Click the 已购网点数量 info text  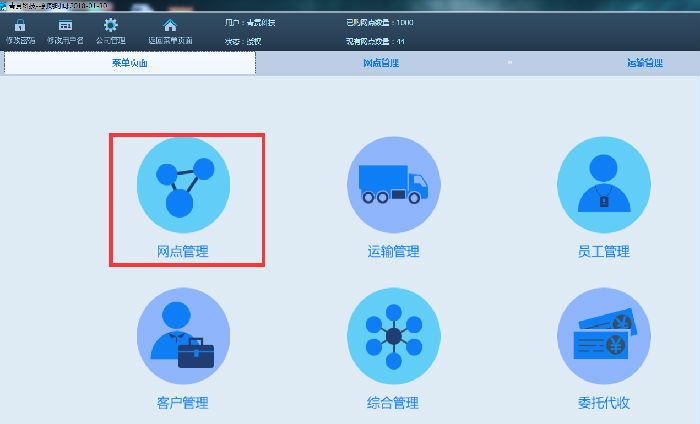click(379, 21)
